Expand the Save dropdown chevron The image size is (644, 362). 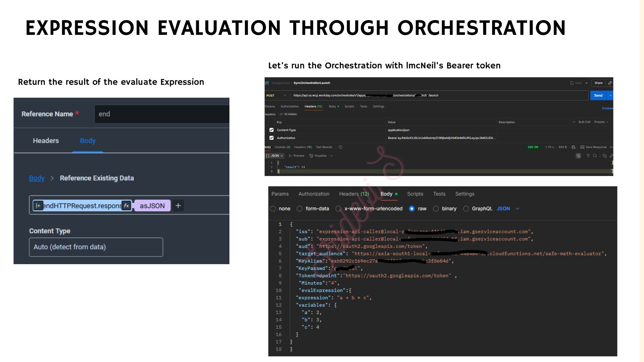click(586, 83)
